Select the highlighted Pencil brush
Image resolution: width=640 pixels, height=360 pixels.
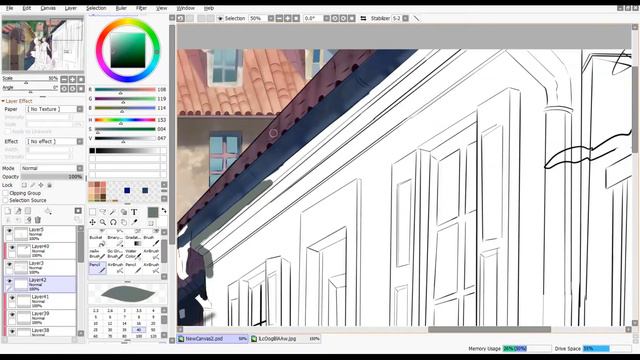tap(97, 268)
